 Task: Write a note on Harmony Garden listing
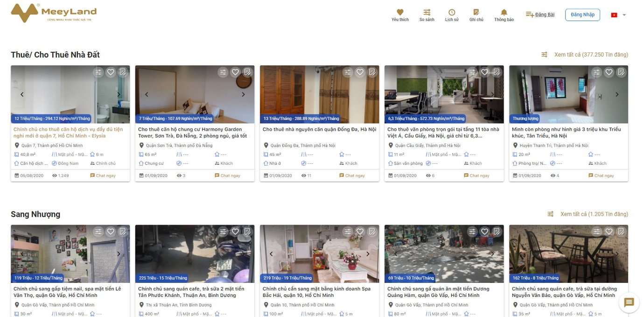pos(247,72)
